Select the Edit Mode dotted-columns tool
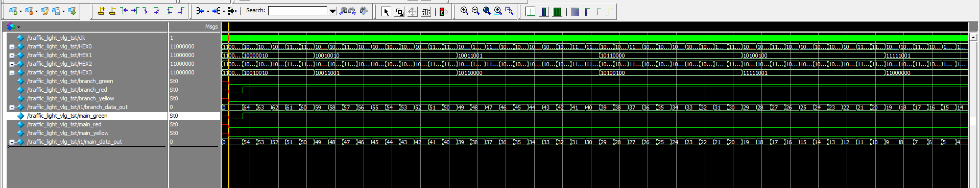980x188 pixels. click(x=426, y=11)
